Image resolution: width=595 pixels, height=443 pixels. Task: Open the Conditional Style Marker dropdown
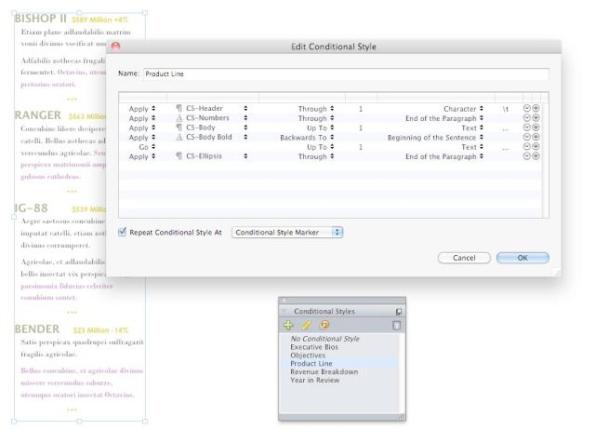[x=287, y=232]
